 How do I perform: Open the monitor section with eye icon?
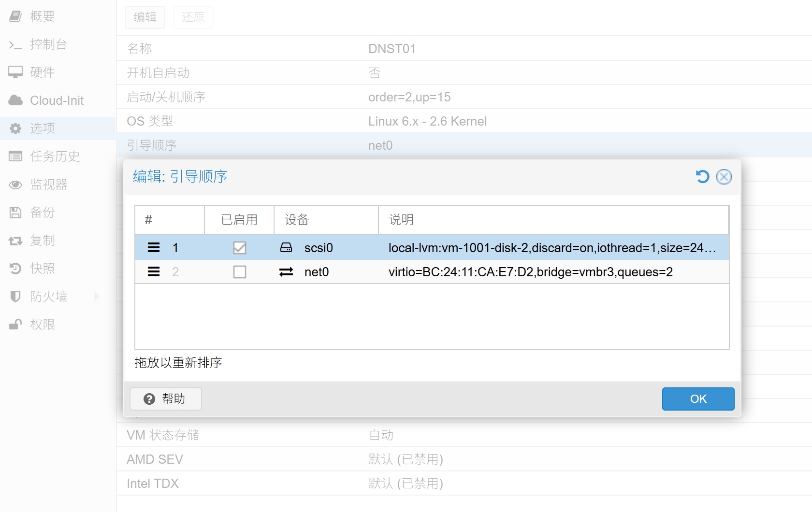click(48, 185)
